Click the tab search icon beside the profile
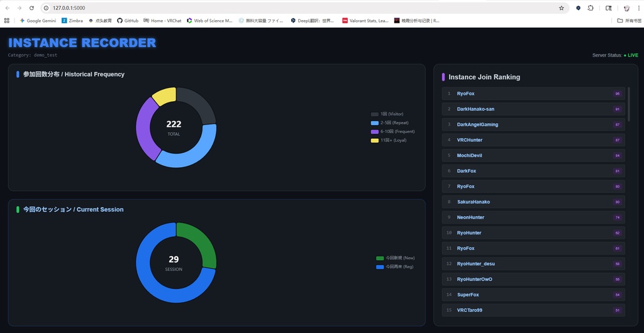The height and width of the screenshot is (333, 644). 609,8
